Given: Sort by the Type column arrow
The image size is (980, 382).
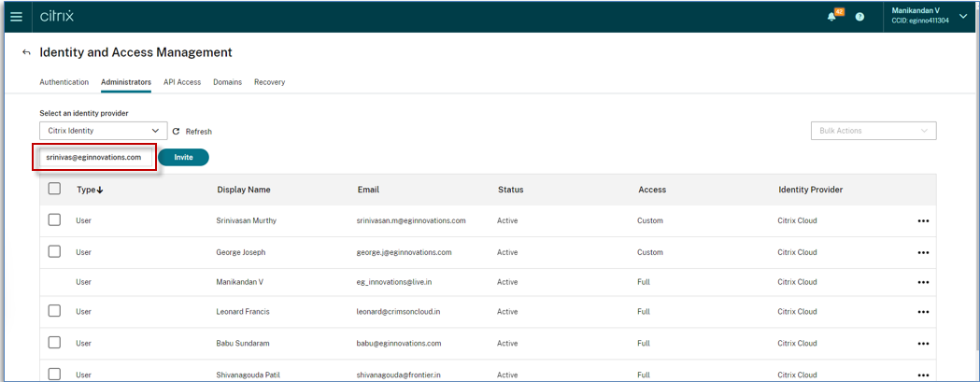Looking at the screenshot, I should [x=100, y=190].
